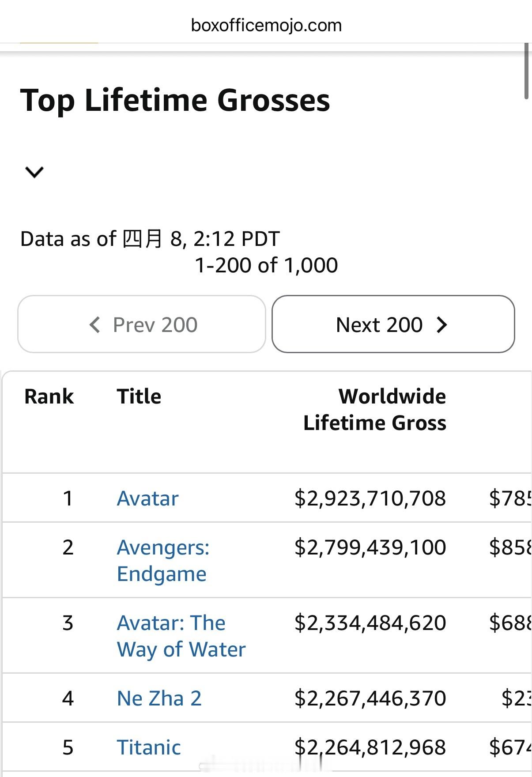Open the Avengers: Endgame link
The width and height of the screenshot is (532, 777).
pyautogui.click(x=163, y=560)
